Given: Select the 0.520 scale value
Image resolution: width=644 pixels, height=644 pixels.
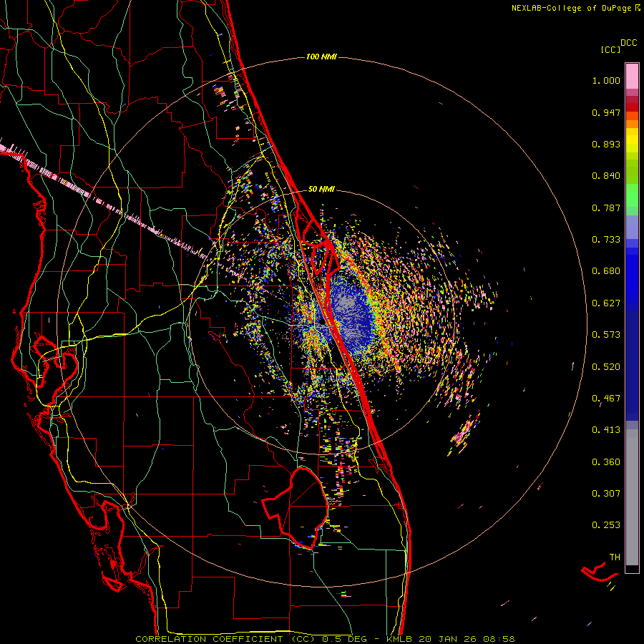Looking at the screenshot, I should 606,367.
